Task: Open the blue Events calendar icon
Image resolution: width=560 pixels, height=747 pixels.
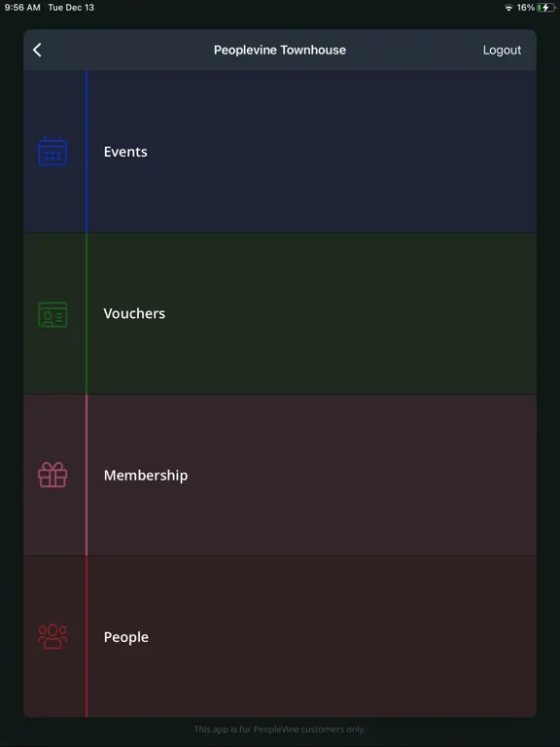Action: coord(52,152)
